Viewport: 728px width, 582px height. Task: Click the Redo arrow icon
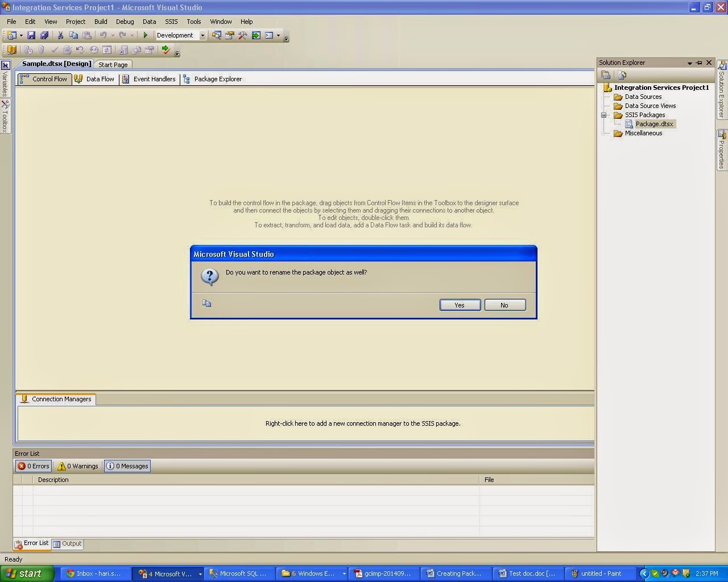click(x=122, y=35)
